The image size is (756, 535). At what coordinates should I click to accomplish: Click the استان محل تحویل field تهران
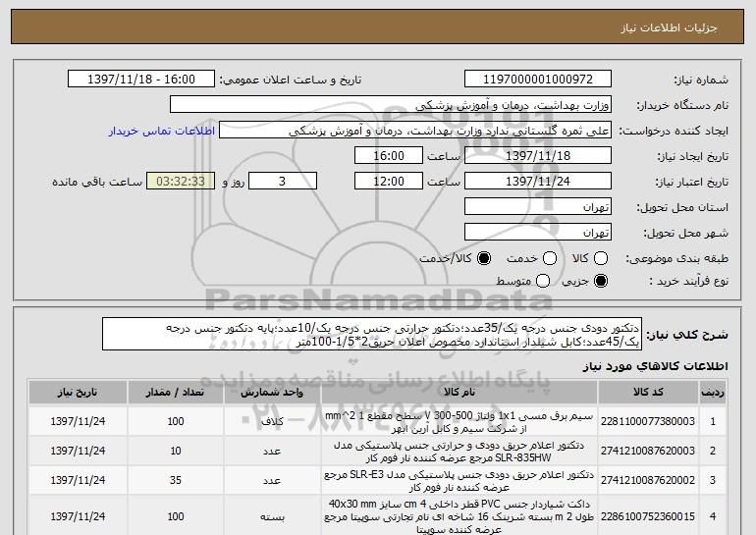[x=538, y=207]
